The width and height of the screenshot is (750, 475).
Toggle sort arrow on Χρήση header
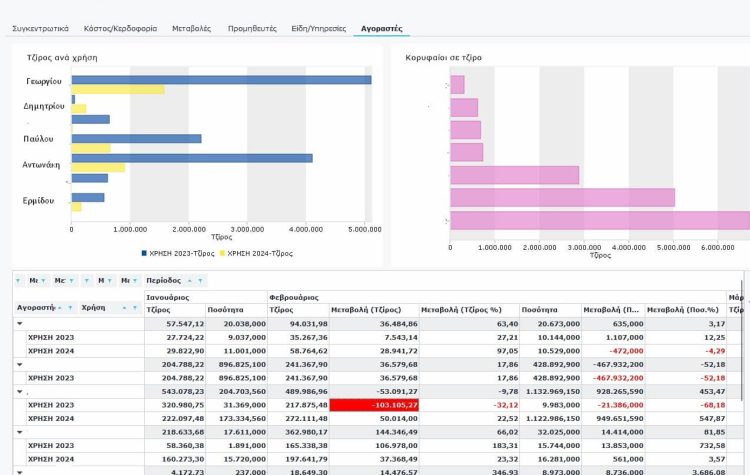coord(124,308)
